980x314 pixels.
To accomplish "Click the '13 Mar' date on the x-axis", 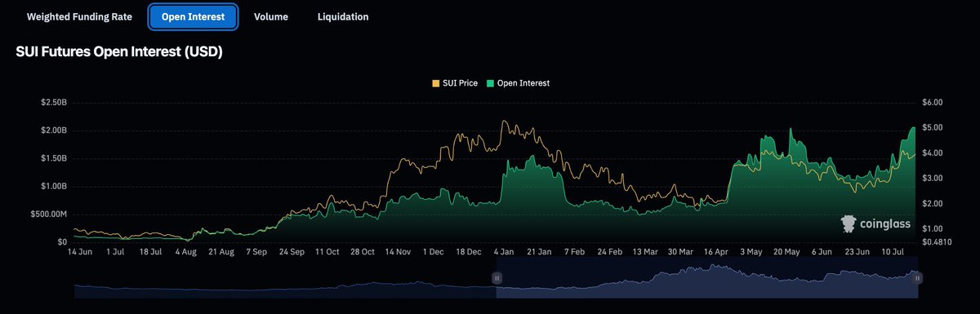I will [x=644, y=253].
